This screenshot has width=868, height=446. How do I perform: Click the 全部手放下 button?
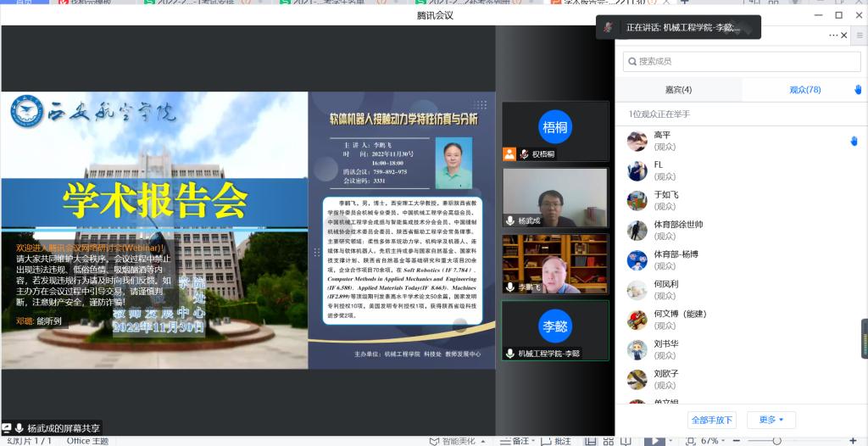pos(711,420)
